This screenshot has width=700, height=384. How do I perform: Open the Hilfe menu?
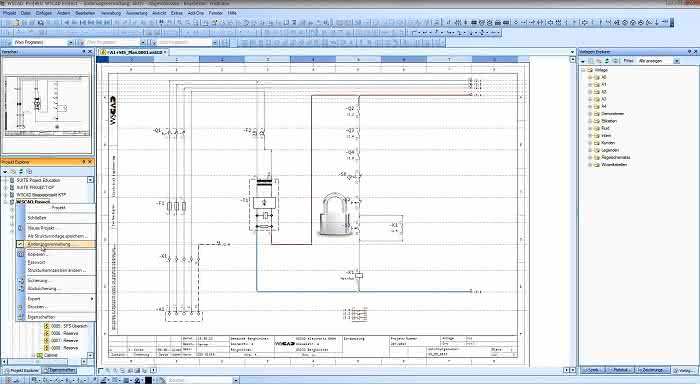[x=232, y=13]
